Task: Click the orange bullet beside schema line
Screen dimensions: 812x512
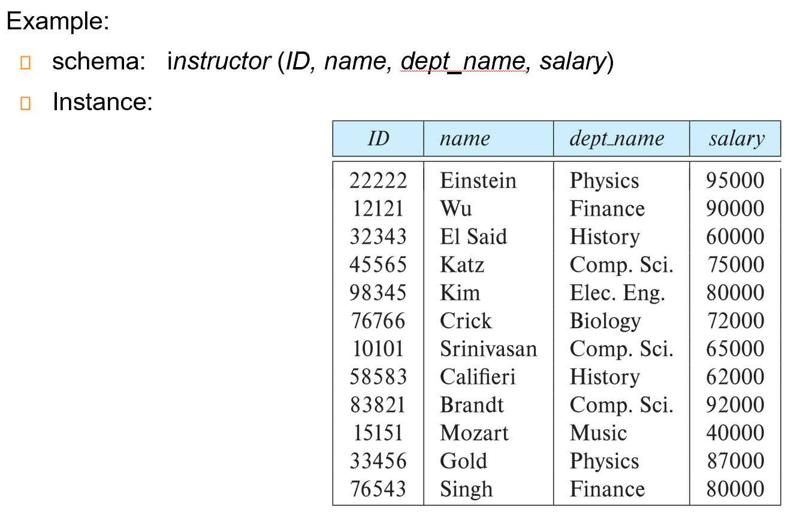Action: click(x=25, y=62)
